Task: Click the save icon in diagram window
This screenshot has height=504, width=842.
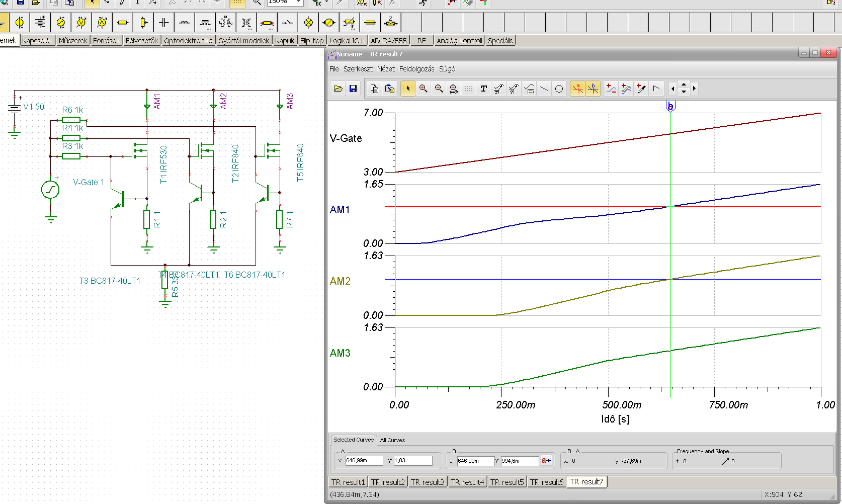Action: (x=353, y=89)
